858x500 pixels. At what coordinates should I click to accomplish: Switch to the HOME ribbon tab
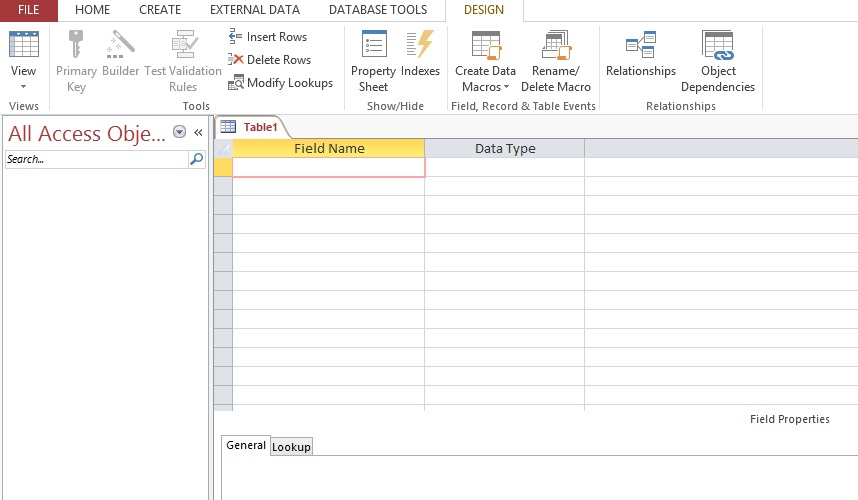(x=92, y=10)
